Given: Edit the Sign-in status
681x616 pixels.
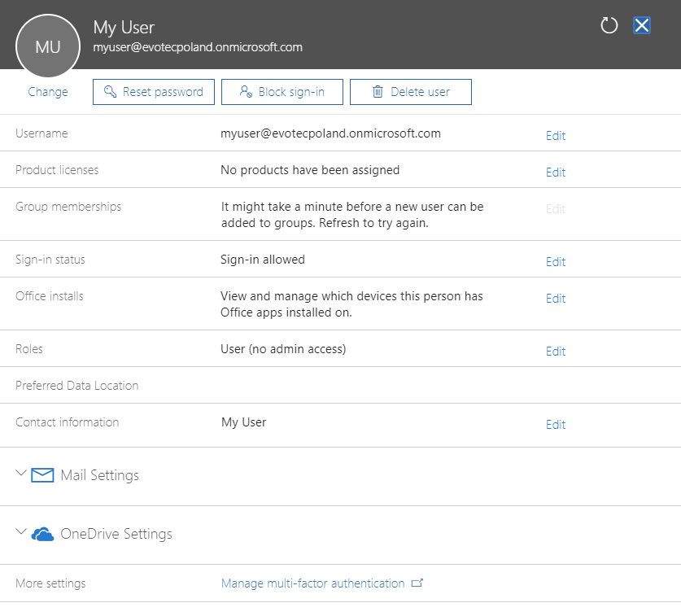Looking at the screenshot, I should pos(555,262).
